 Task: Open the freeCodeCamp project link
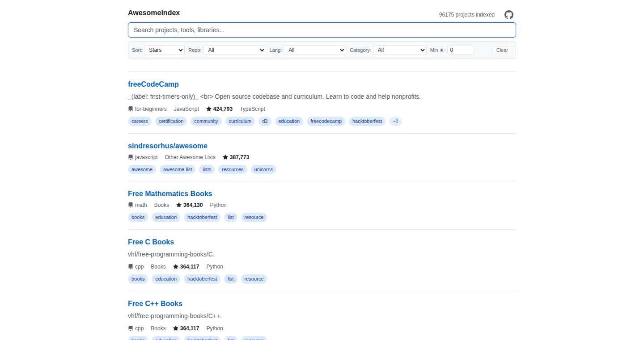(x=153, y=84)
